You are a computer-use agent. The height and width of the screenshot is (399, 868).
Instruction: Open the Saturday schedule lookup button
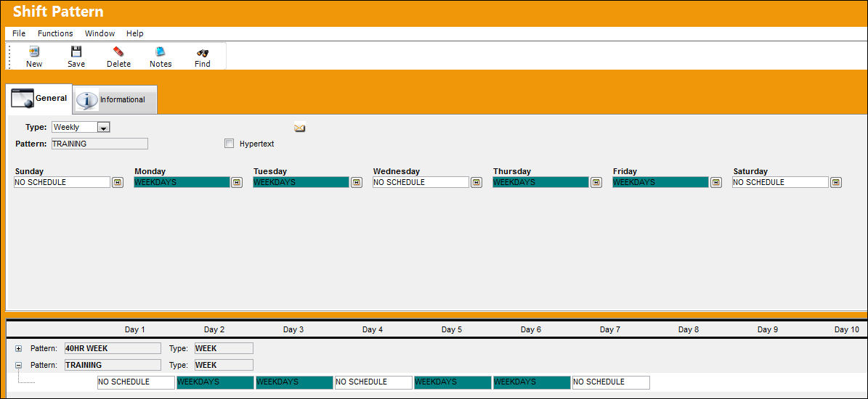tap(836, 182)
